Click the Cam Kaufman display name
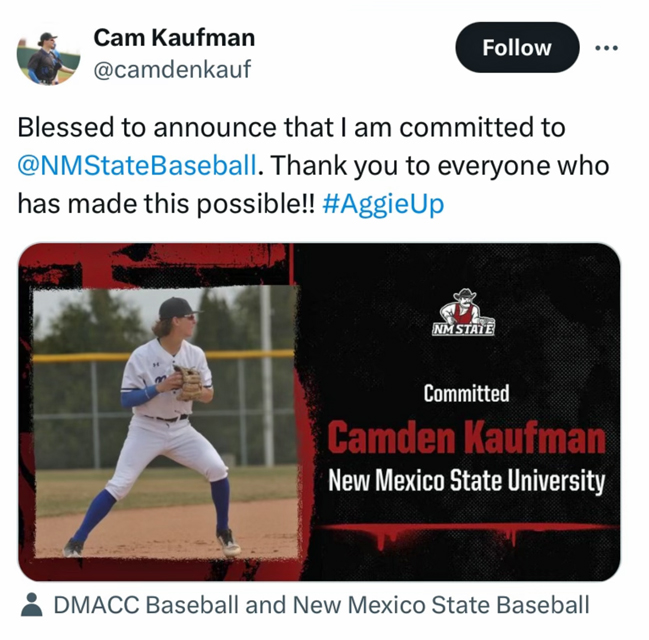Viewport: 649px width, 640px height. tap(174, 38)
